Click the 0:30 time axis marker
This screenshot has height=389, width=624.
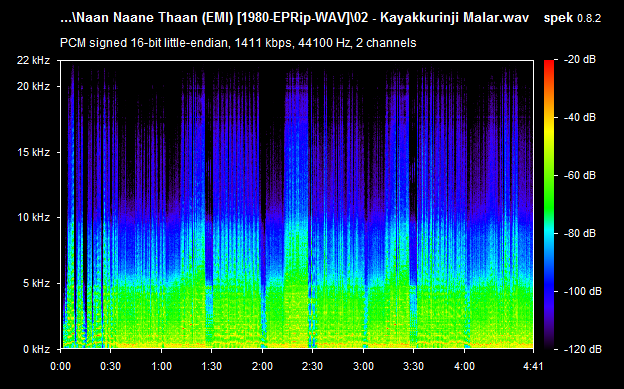111,366
